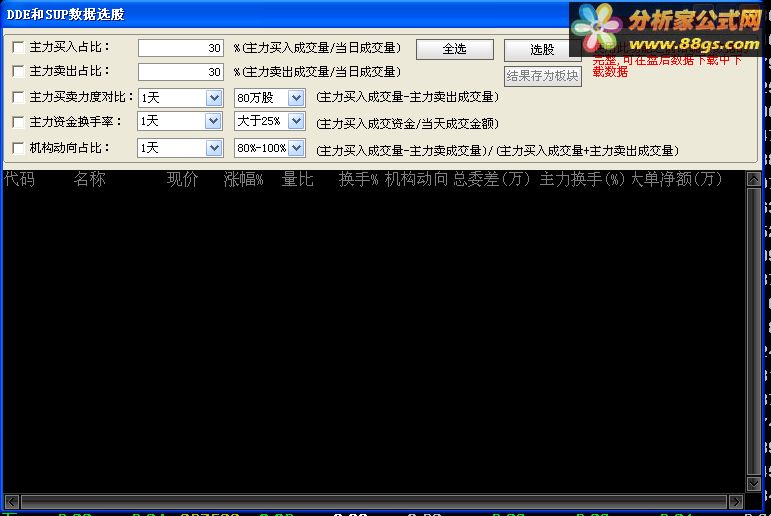Viewport: 771px width, 516px height.
Task: Sort results by 涨幅% column header
Action: pyautogui.click(x=243, y=179)
